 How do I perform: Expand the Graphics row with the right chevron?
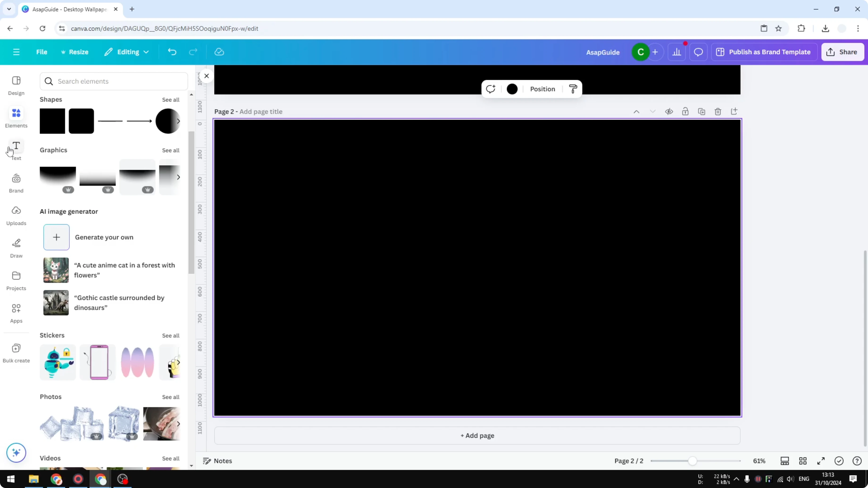178,177
